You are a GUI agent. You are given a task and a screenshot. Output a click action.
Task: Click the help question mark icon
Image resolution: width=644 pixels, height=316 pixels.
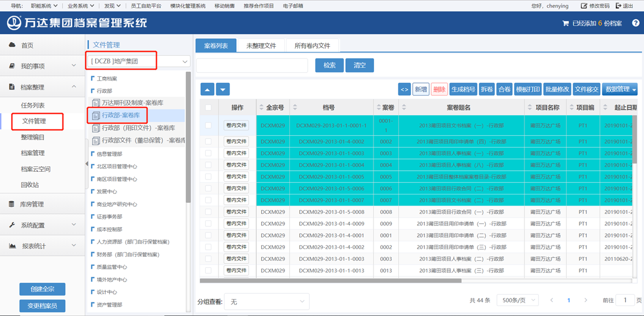click(636, 23)
